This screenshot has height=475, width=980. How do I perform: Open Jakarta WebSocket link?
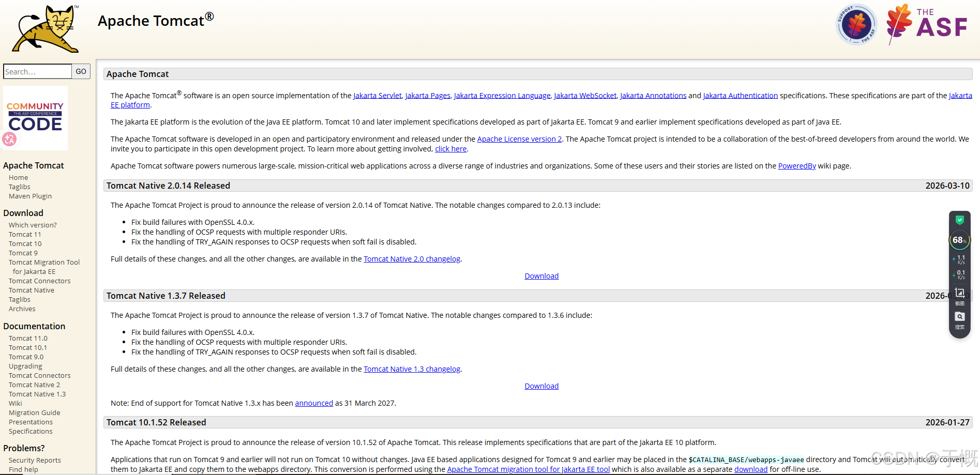pos(585,96)
